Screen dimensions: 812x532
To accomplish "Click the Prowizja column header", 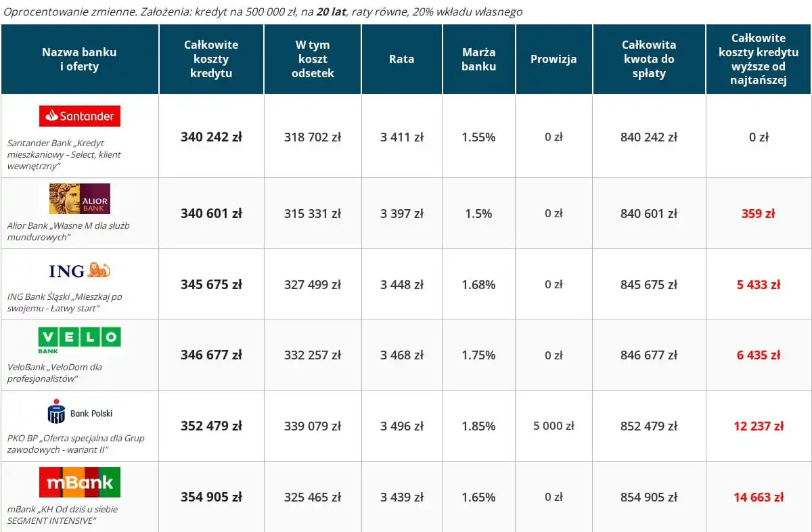I will [x=554, y=59].
